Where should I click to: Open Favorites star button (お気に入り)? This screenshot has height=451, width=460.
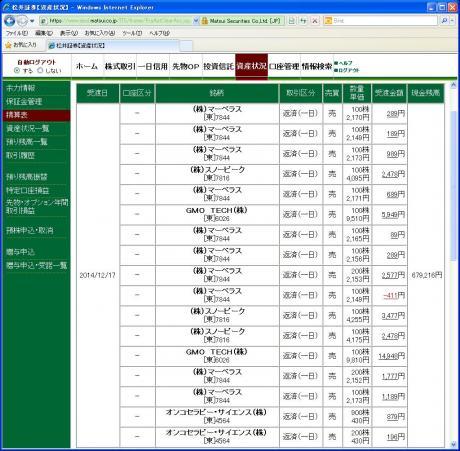(x=21, y=45)
